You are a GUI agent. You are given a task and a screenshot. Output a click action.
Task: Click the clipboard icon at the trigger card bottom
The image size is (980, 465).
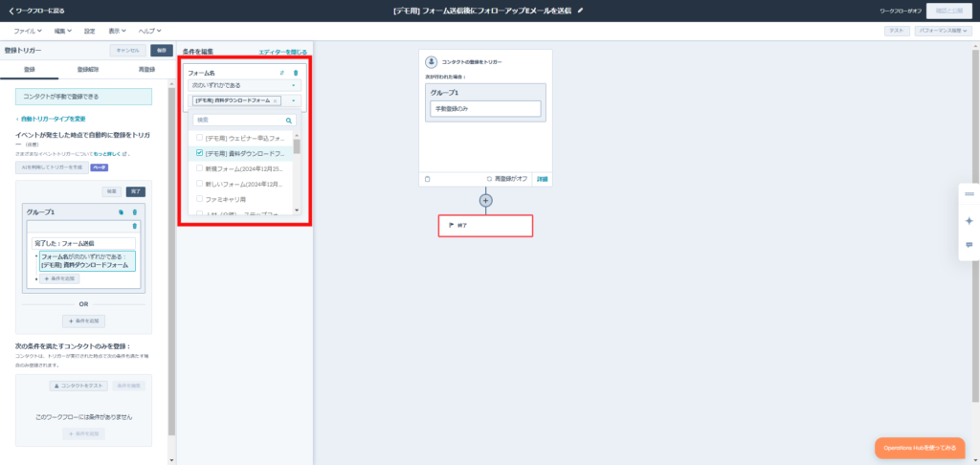[428, 179]
